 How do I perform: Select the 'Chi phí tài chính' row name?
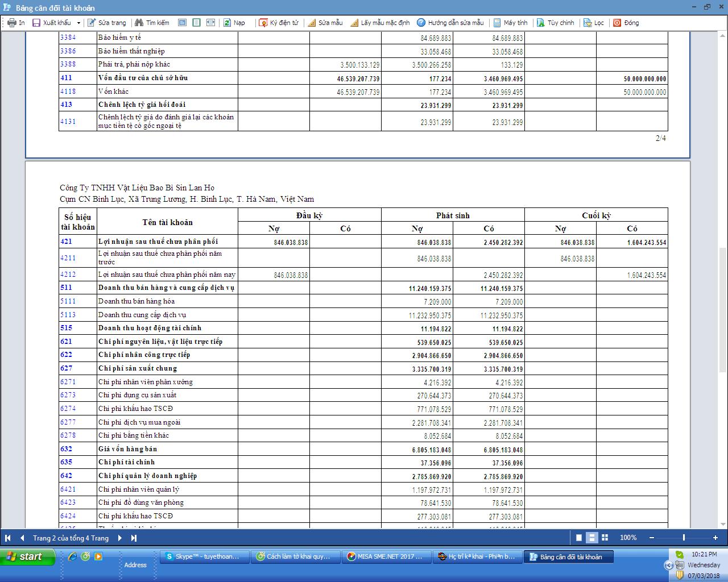[x=126, y=462]
